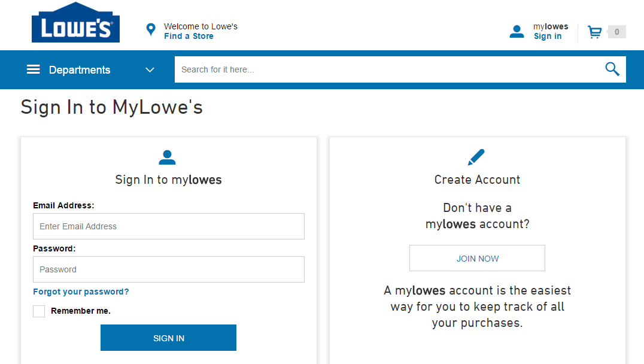
Task: Click the header Sign in link
Action: (548, 36)
